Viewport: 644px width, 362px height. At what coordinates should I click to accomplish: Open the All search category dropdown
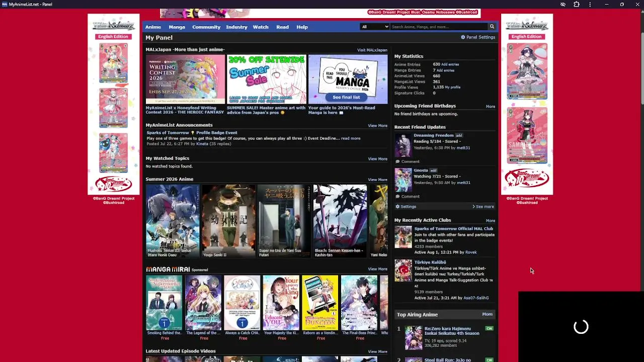(x=375, y=27)
